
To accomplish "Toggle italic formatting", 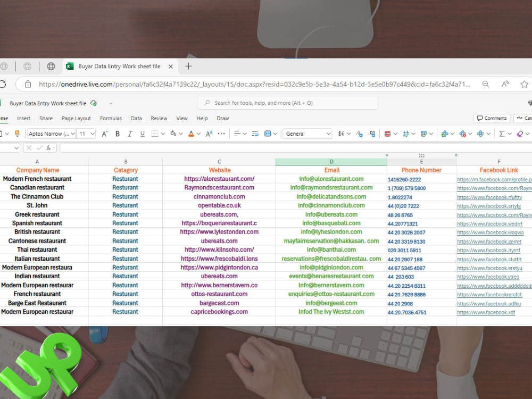I will pos(130,134).
